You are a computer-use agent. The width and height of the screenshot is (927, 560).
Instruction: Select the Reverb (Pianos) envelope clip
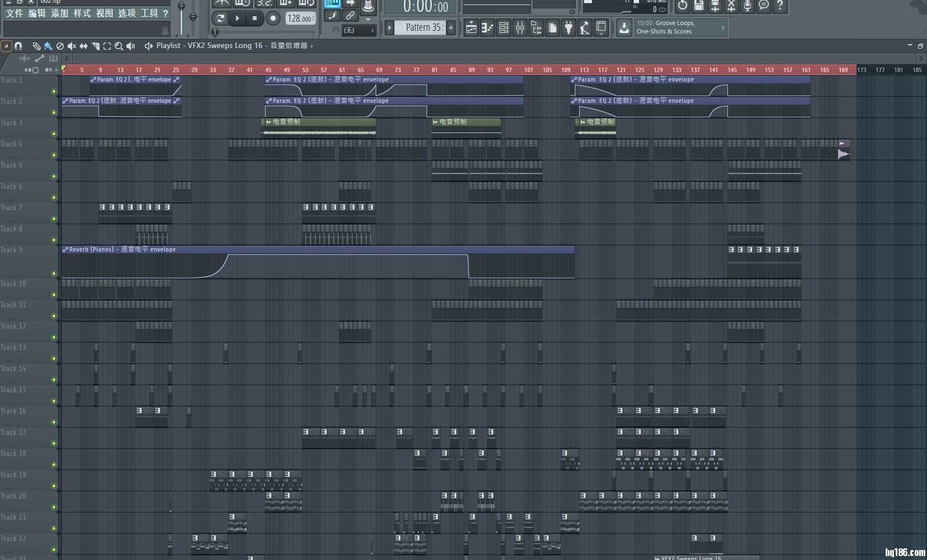318,262
